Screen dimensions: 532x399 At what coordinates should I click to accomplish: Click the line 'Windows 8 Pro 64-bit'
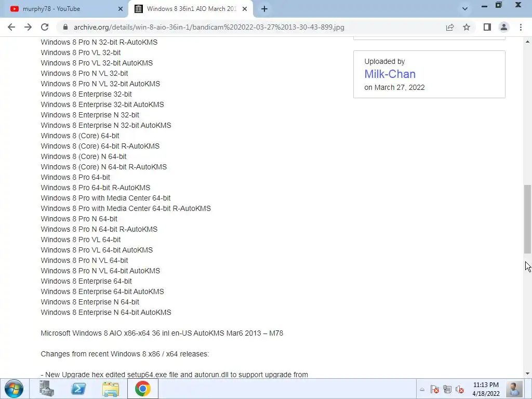[75, 177]
